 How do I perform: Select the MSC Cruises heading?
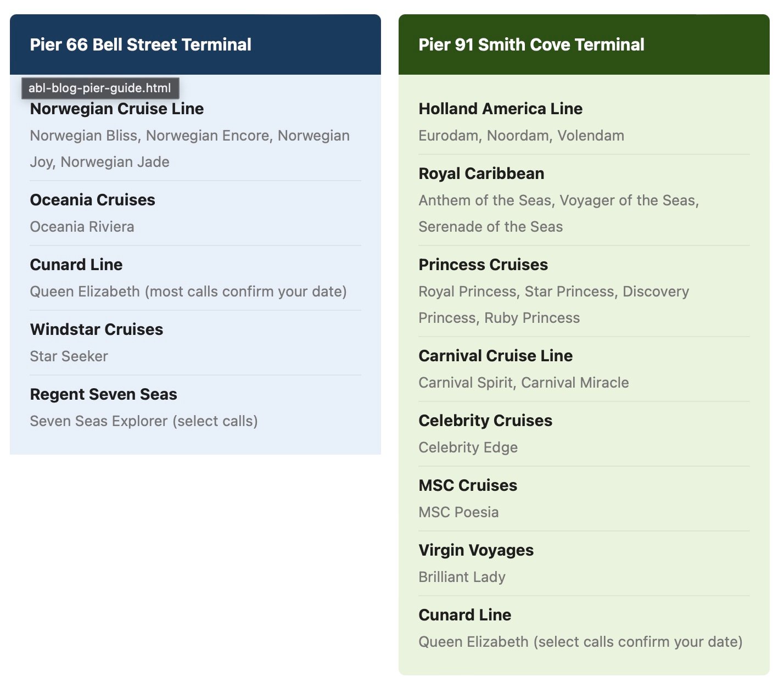point(468,485)
